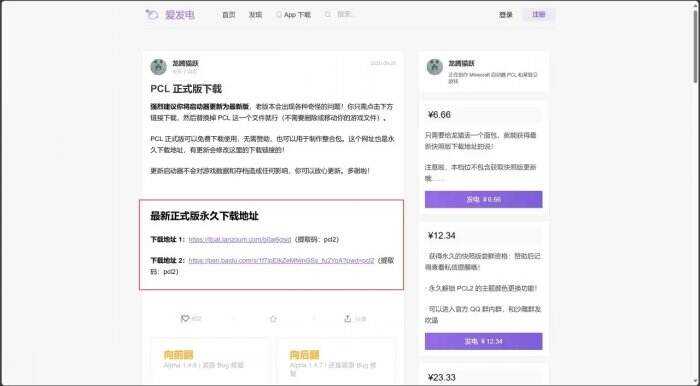Click the 发电 ¥6.66 button
Image resolution: width=700 pixels, height=386 pixels.
pos(483,199)
